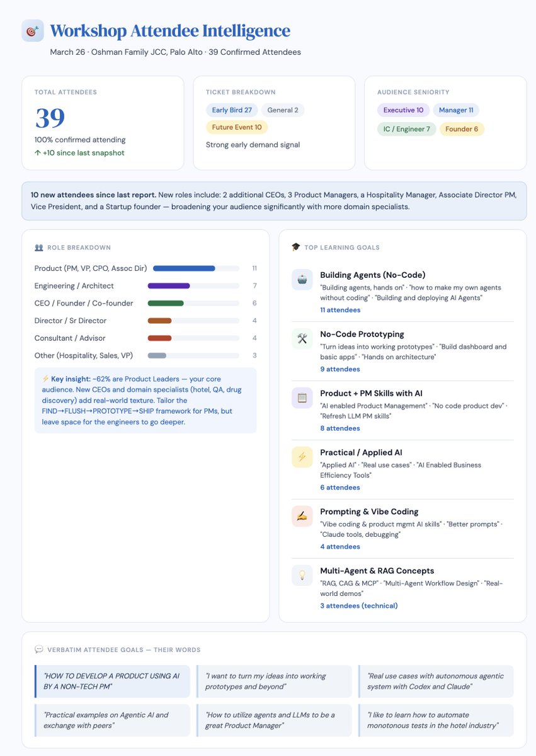Click the March 26 Oshman Family JCC subtitle

[x=175, y=52]
